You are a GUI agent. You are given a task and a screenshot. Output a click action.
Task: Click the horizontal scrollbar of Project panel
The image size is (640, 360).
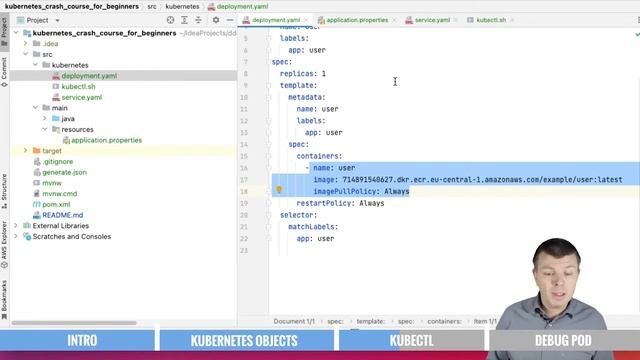pos(74,323)
